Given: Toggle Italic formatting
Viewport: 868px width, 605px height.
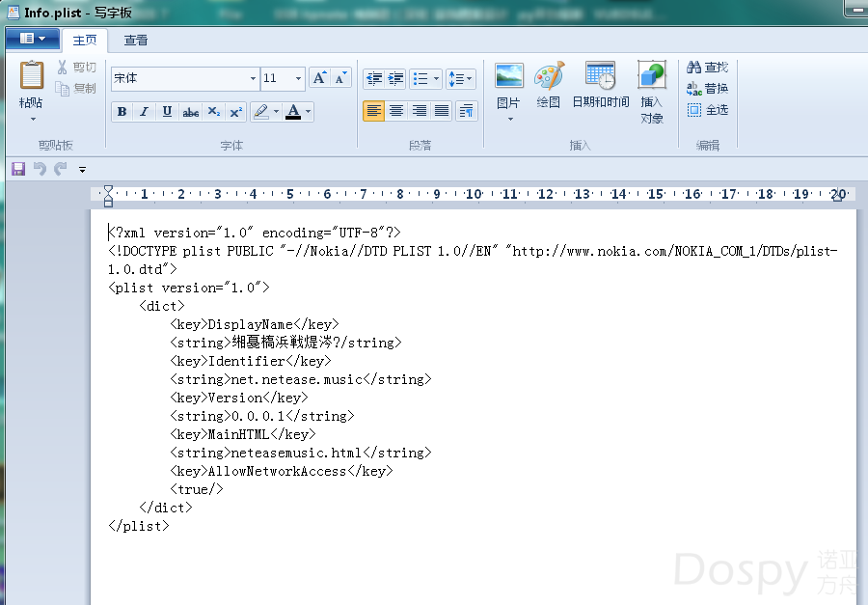Looking at the screenshot, I should (144, 112).
